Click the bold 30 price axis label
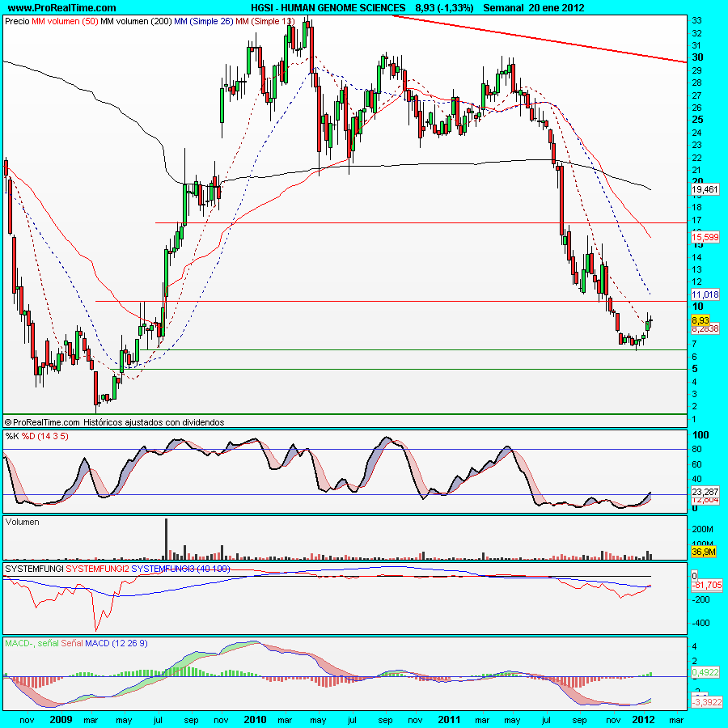The image size is (728, 728). pos(697,57)
